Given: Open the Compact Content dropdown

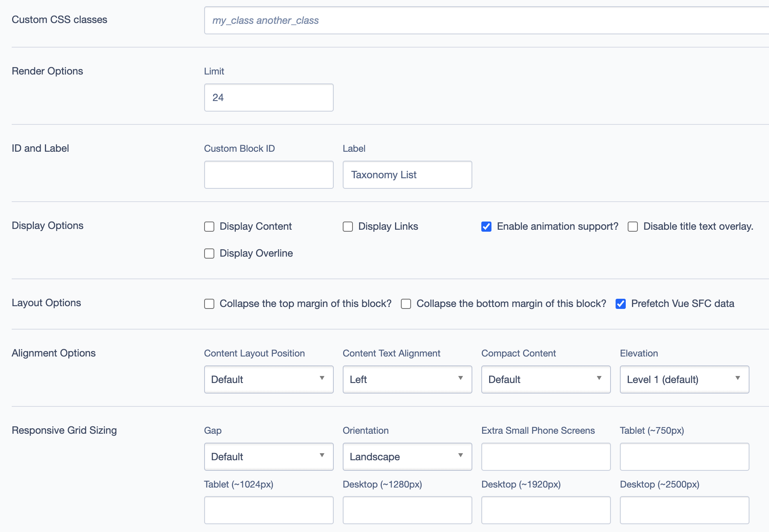Looking at the screenshot, I should coord(546,379).
